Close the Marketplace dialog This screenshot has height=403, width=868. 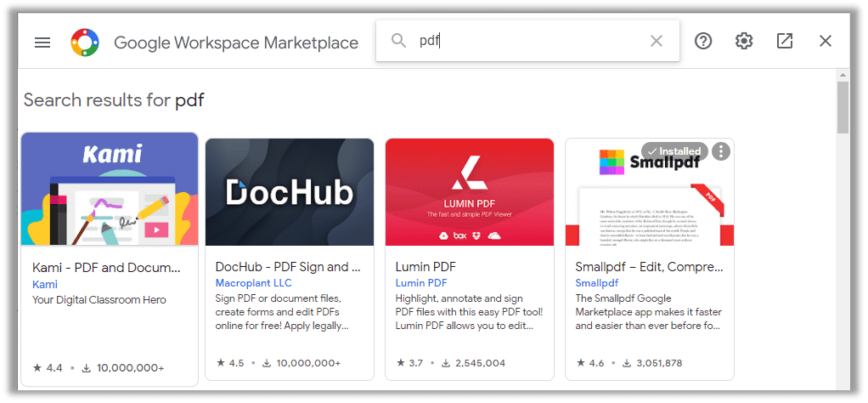click(826, 41)
